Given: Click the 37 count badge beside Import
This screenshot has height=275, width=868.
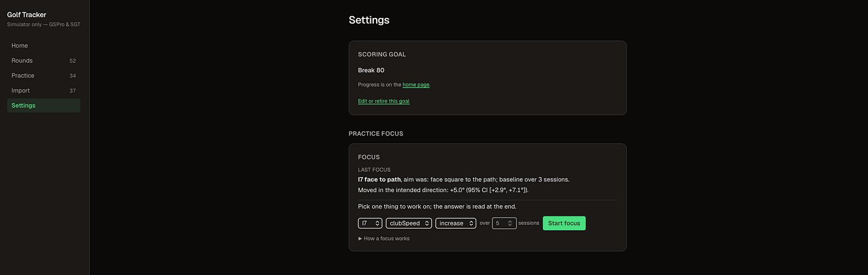Looking at the screenshot, I should click(72, 91).
